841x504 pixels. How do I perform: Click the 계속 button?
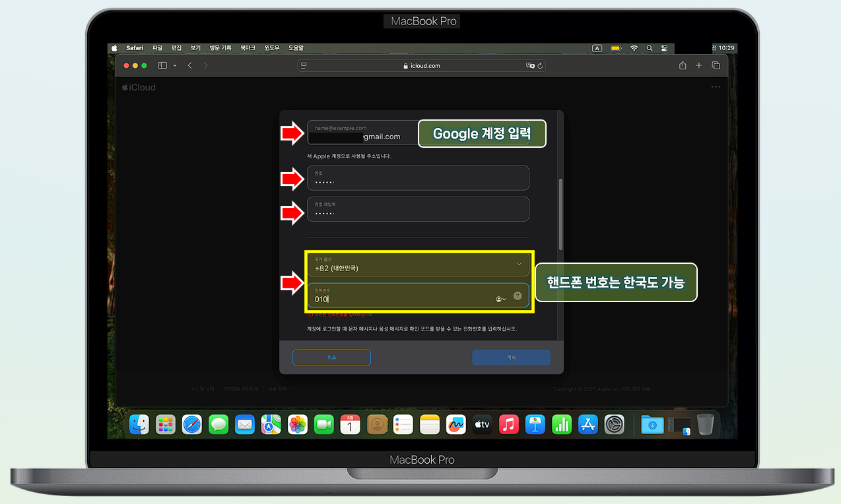point(511,357)
